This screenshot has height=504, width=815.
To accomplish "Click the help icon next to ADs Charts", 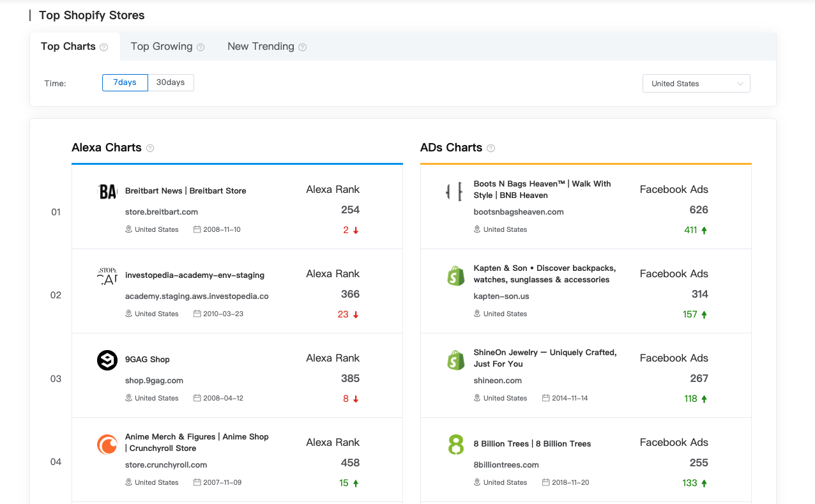I will [490, 148].
